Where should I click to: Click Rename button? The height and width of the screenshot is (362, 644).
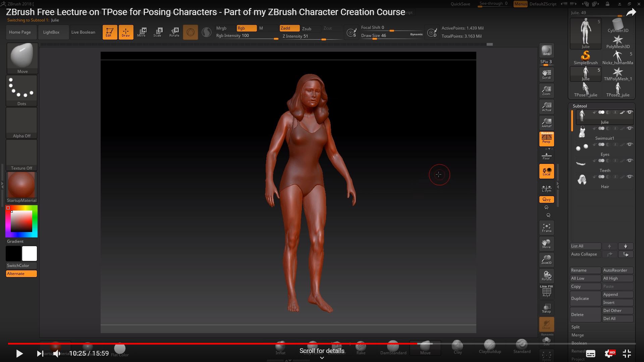pos(585,270)
